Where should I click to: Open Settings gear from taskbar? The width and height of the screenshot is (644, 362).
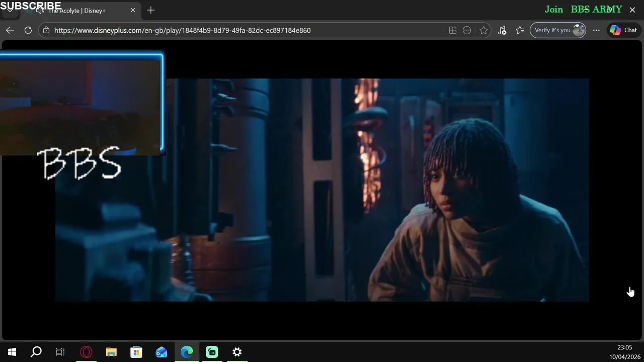[237, 352]
